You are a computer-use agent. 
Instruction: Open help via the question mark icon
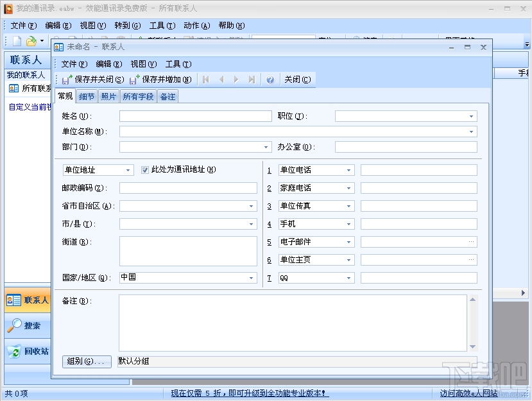(x=270, y=80)
